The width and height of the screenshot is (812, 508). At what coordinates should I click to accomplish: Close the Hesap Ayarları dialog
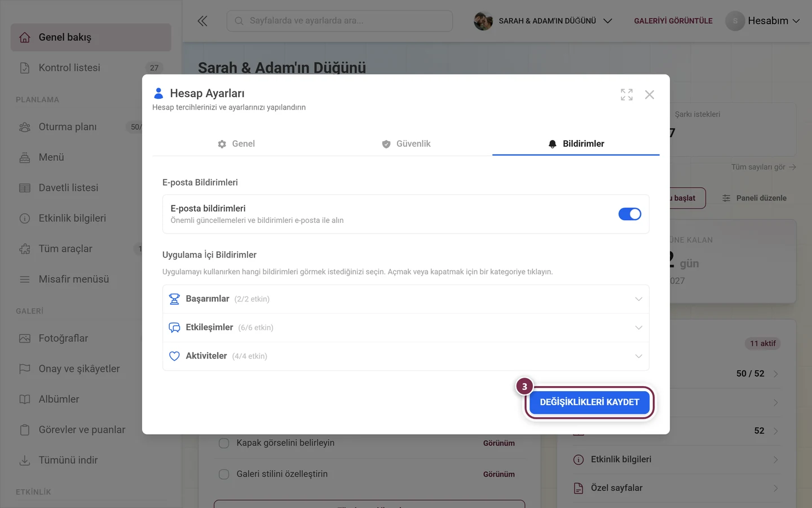tap(650, 95)
